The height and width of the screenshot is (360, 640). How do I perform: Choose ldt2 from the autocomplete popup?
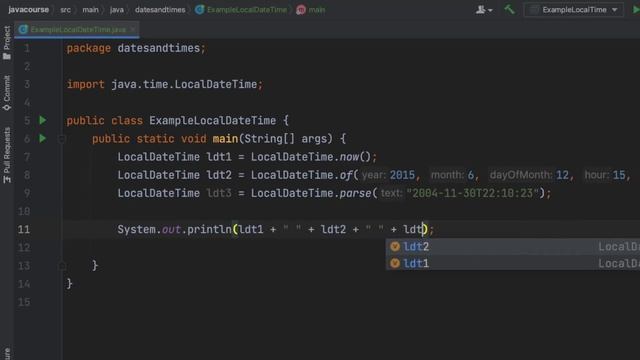(513, 247)
